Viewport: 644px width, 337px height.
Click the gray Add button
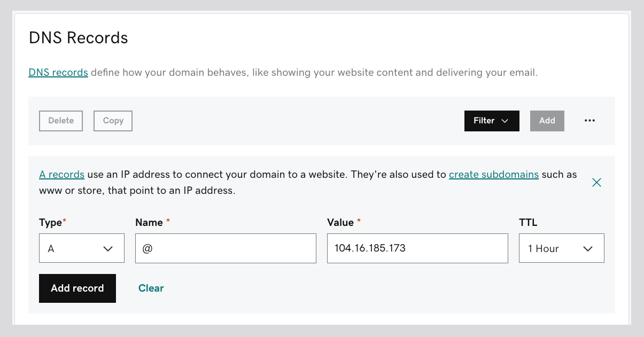(547, 121)
